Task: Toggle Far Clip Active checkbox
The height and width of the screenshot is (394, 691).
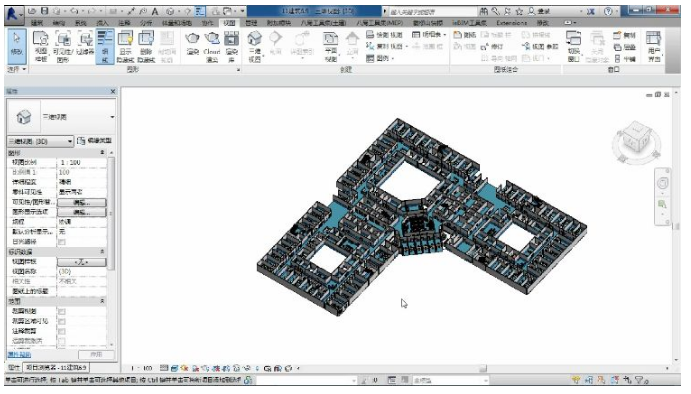Action: click(62, 341)
